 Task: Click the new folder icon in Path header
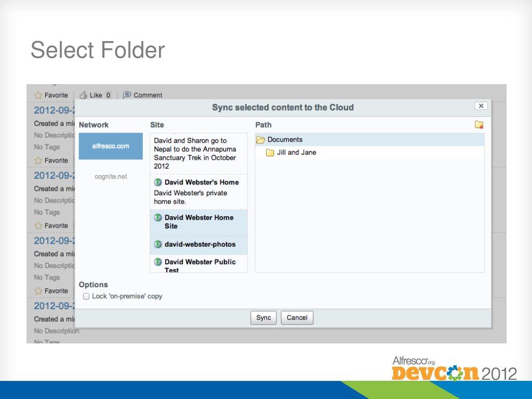(x=478, y=125)
